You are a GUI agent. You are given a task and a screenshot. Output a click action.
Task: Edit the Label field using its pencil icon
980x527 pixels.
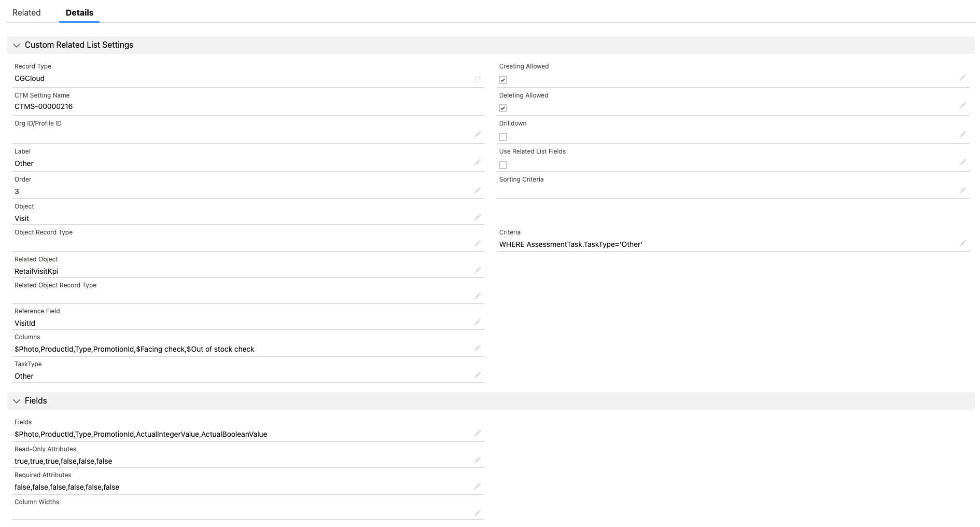pos(478,162)
